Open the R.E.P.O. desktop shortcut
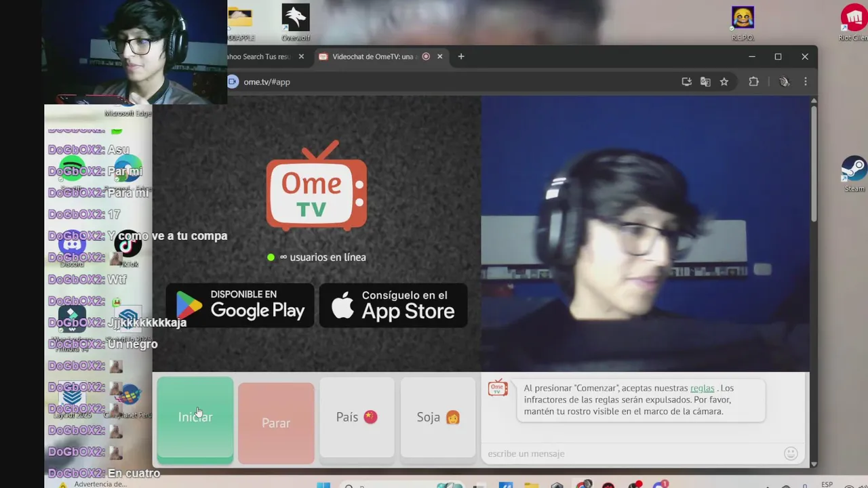 click(743, 23)
